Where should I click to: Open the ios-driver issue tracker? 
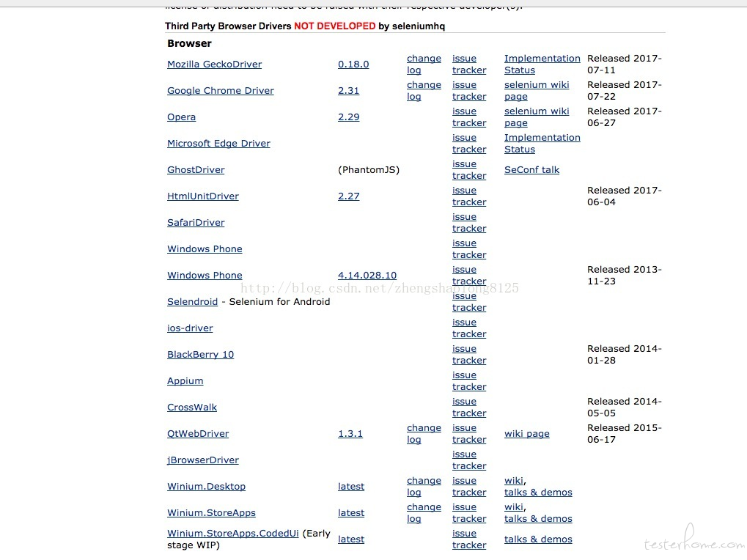pos(469,328)
